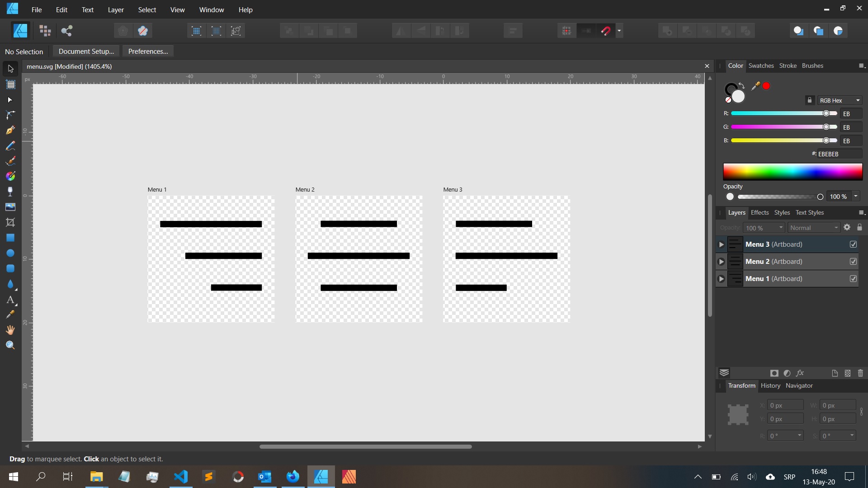Viewport: 868px width, 488px height.
Task: Pick a color from the spectrum bar
Action: pyautogui.click(x=793, y=172)
